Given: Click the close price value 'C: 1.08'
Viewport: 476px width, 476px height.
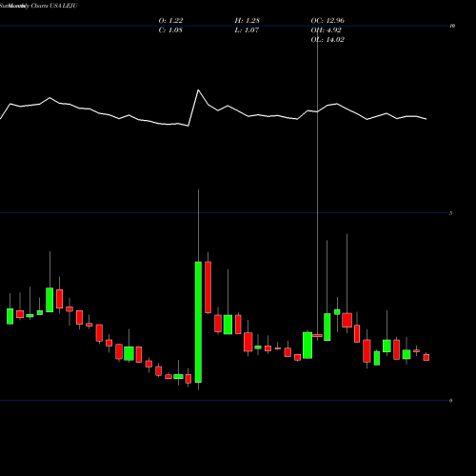Looking at the screenshot, I should [x=170, y=30].
